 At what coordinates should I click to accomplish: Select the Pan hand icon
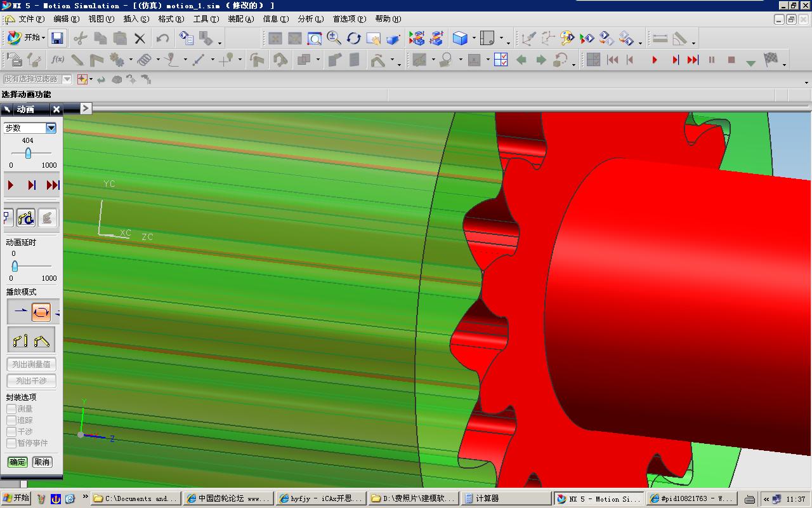pyautogui.click(x=374, y=39)
